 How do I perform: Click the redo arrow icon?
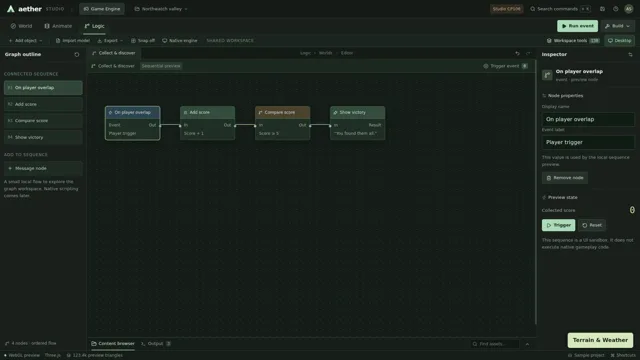pos(529,53)
